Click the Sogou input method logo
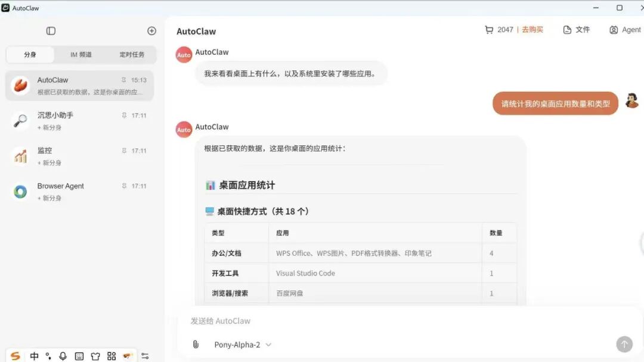This screenshot has height=362, width=644. [x=15, y=356]
